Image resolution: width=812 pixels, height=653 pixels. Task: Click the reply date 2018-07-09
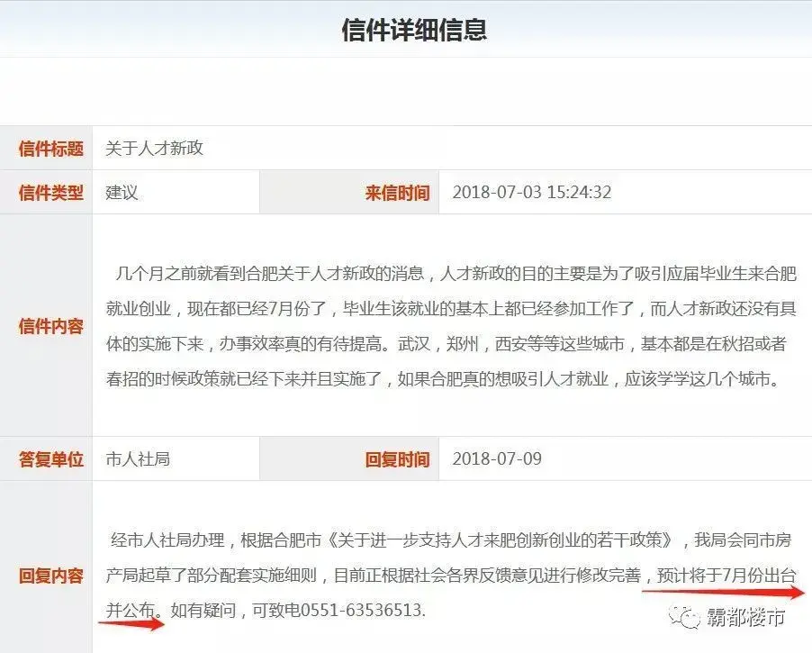[x=497, y=458]
